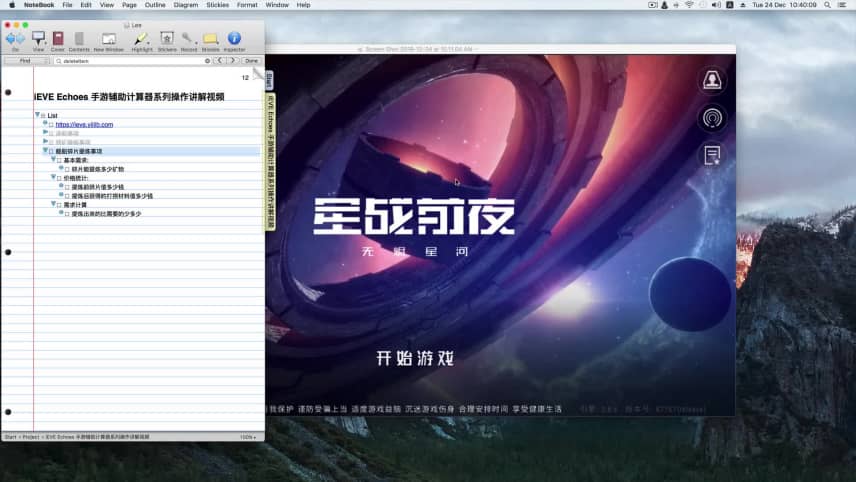Click the next match arrow in find bar
This screenshot has height=482, width=856.
click(x=233, y=61)
